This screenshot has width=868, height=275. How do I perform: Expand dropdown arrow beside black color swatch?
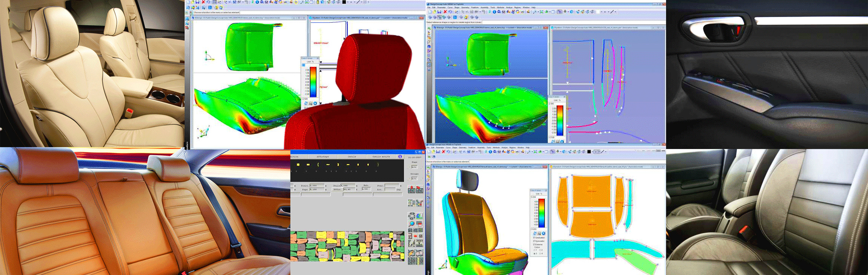point(592,152)
